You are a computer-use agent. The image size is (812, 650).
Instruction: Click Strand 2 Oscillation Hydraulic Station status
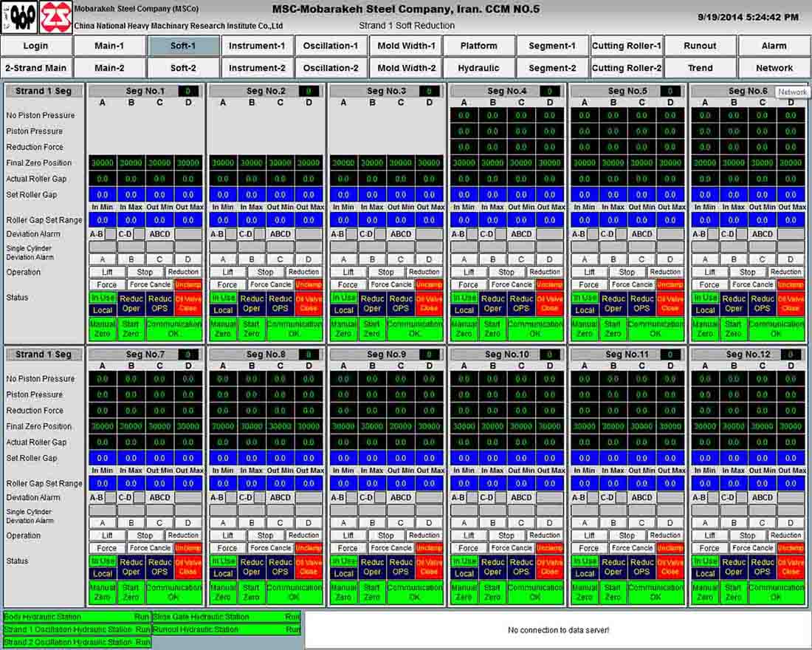coord(77,642)
